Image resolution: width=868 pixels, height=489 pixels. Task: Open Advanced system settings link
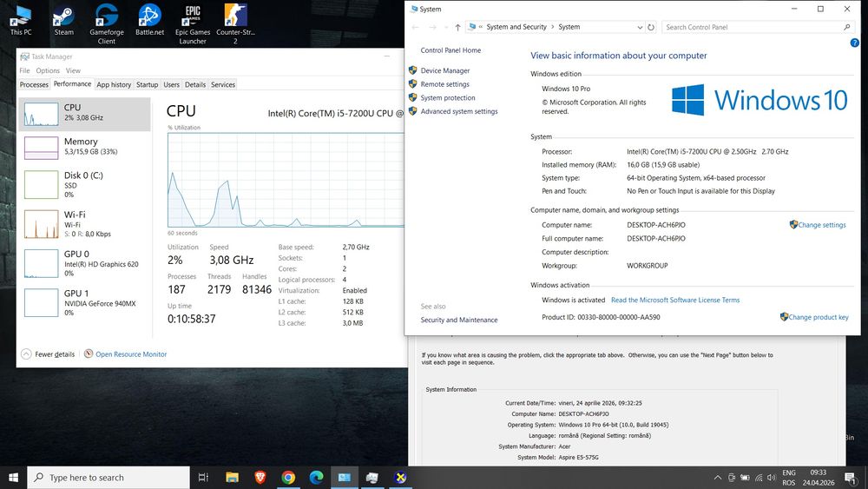point(459,111)
